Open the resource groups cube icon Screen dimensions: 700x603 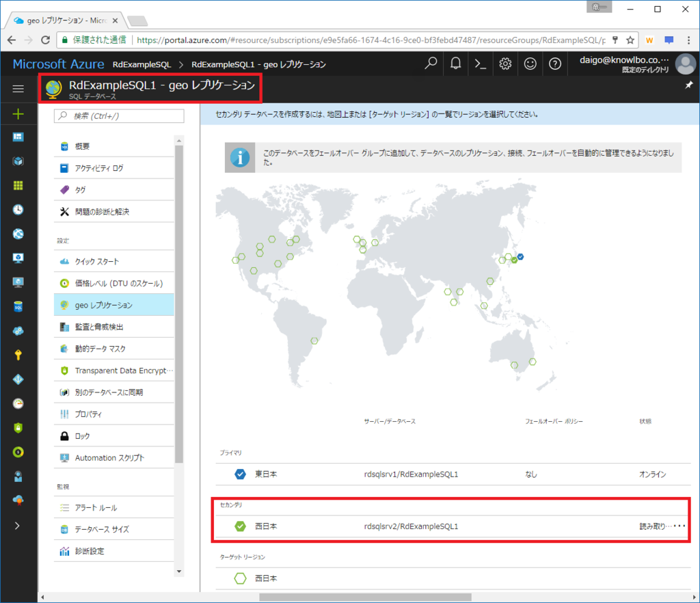coord(18,161)
